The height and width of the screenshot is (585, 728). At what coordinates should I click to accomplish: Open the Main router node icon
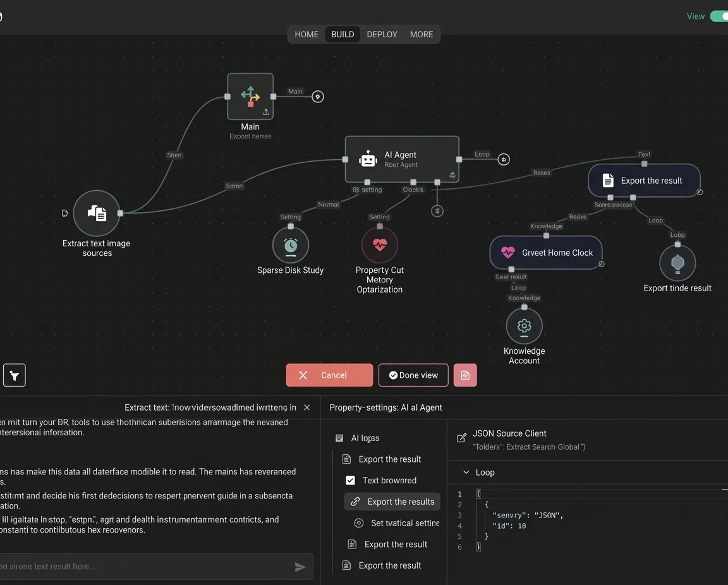point(250,97)
